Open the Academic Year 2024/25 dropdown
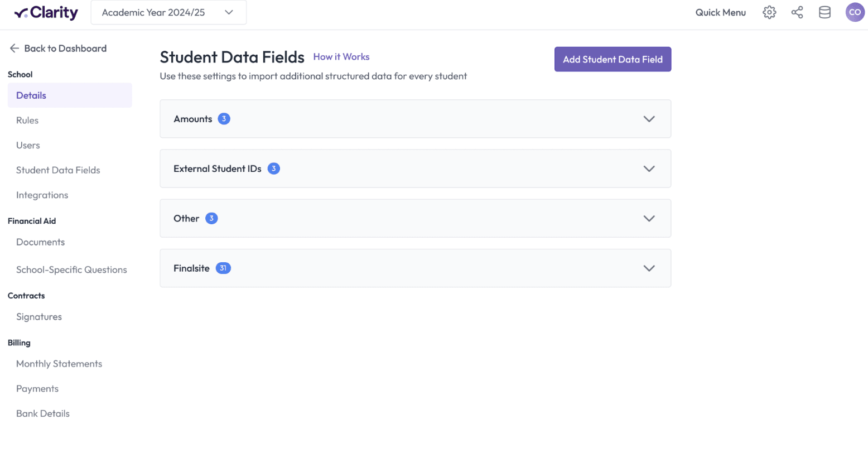The width and height of the screenshot is (868, 453). (x=168, y=12)
